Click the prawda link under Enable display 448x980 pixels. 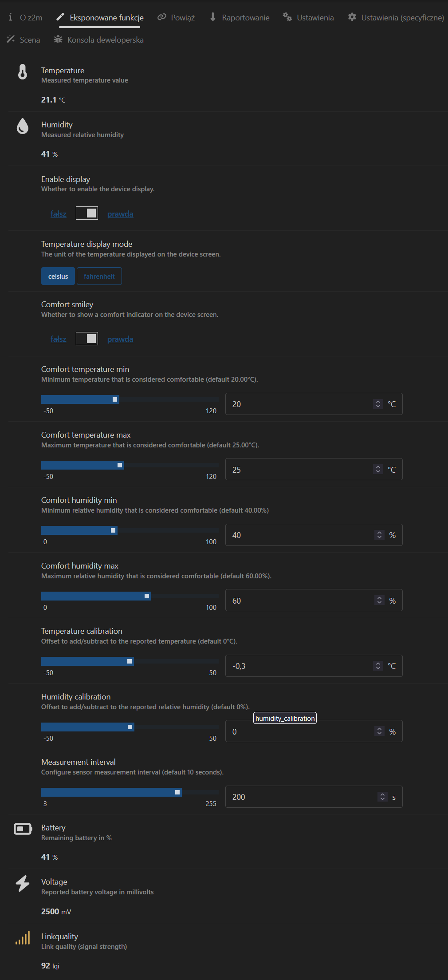click(x=120, y=214)
